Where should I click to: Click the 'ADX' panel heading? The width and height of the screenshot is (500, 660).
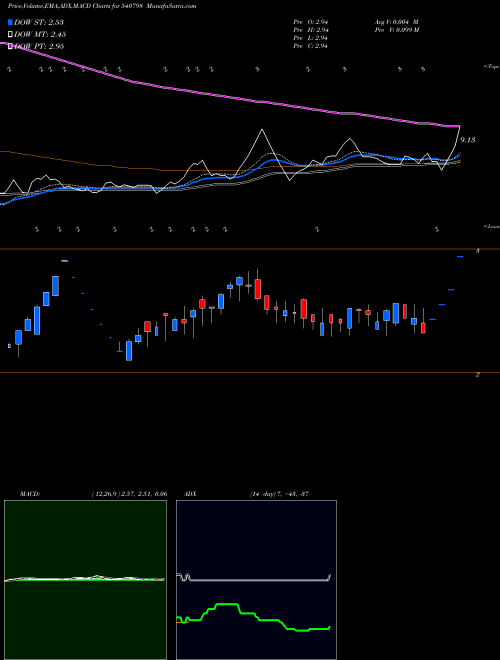pyautogui.click(x=190, y=494)
